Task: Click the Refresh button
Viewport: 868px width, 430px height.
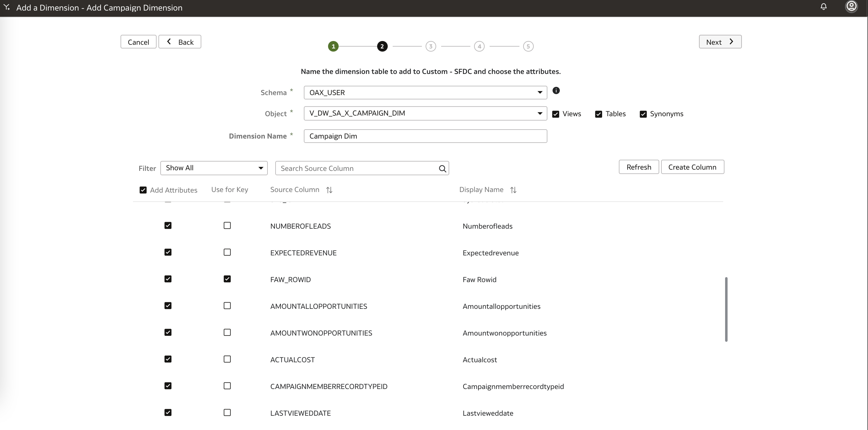Action: click(x=638, y=167)
